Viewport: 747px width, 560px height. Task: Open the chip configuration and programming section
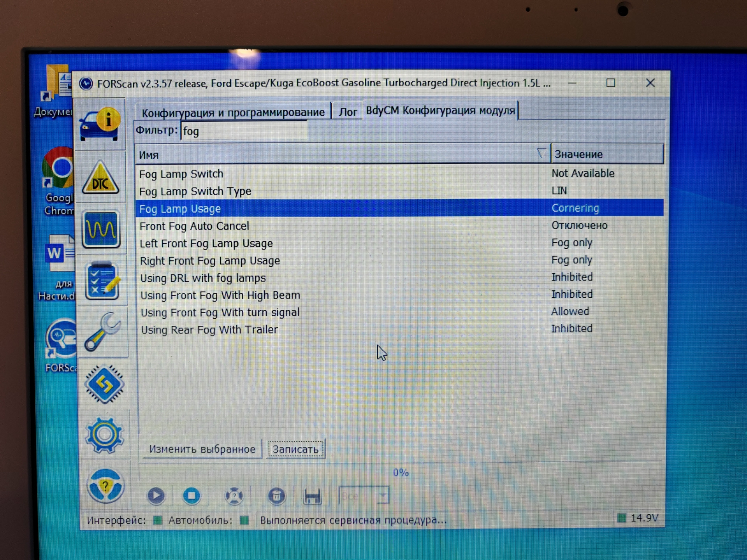tap(104, 384)
